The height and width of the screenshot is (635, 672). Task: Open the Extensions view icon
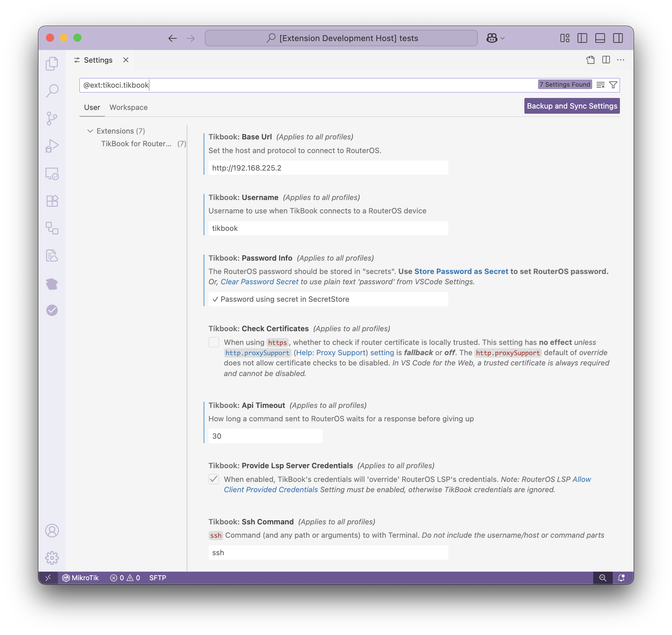point(52,201)
